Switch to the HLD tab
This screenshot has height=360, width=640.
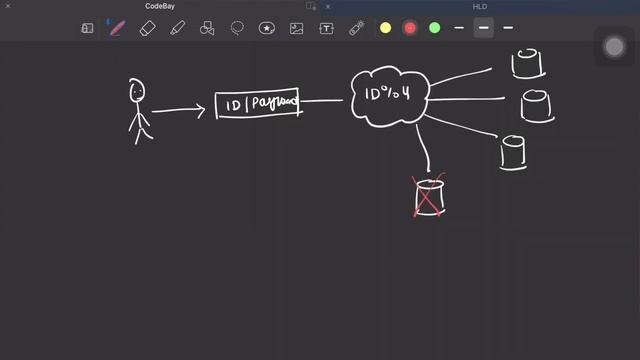pyautogui.click(x=480, y=7)
